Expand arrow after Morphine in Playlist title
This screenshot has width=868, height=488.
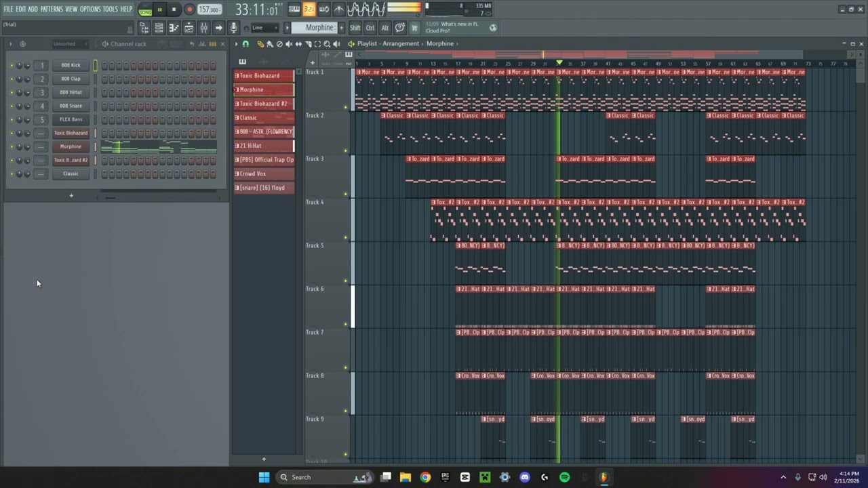pyautogui.click(x=457, y=43)
